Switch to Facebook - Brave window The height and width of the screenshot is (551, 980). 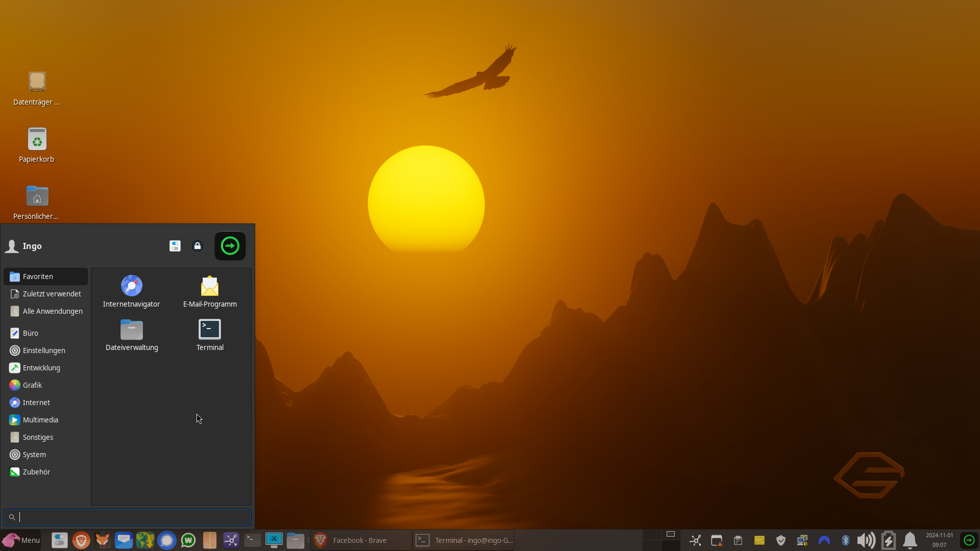(x=360, y=540)
